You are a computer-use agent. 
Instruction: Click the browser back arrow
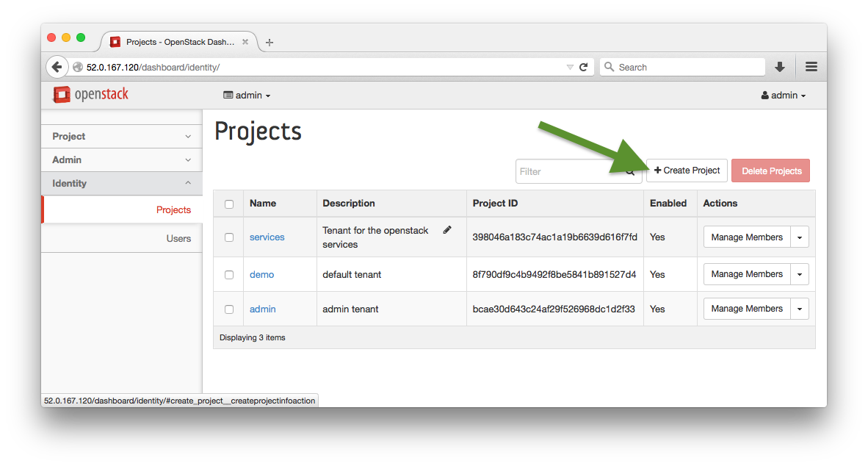point(57,66)
